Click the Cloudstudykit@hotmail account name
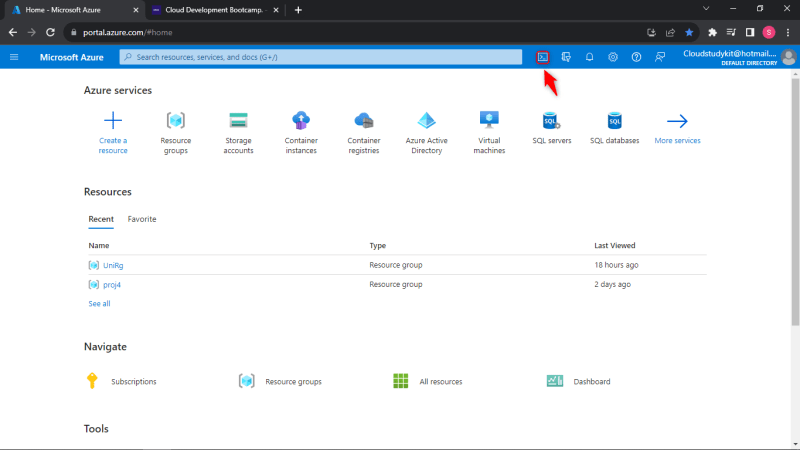Screen dimensions: 800x450 click(x=730, y=54)
